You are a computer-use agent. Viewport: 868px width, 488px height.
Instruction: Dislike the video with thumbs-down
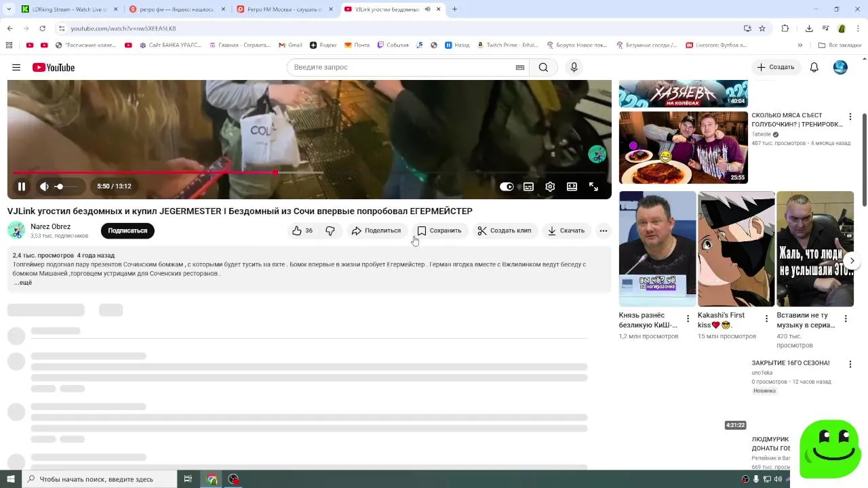[x=330, y=230]
